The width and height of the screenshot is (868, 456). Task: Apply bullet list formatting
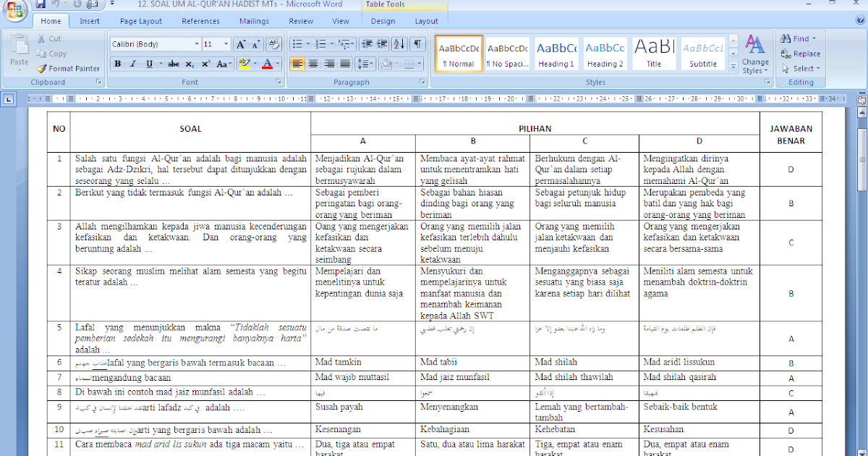[x=297, y=44]
